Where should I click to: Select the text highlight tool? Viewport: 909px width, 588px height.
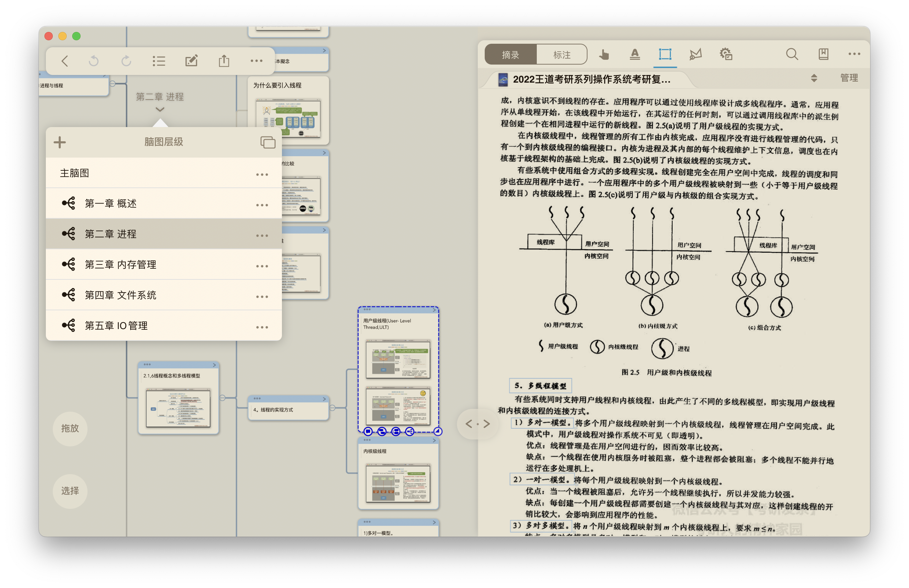pyautogui.click(x=634, y=54)
